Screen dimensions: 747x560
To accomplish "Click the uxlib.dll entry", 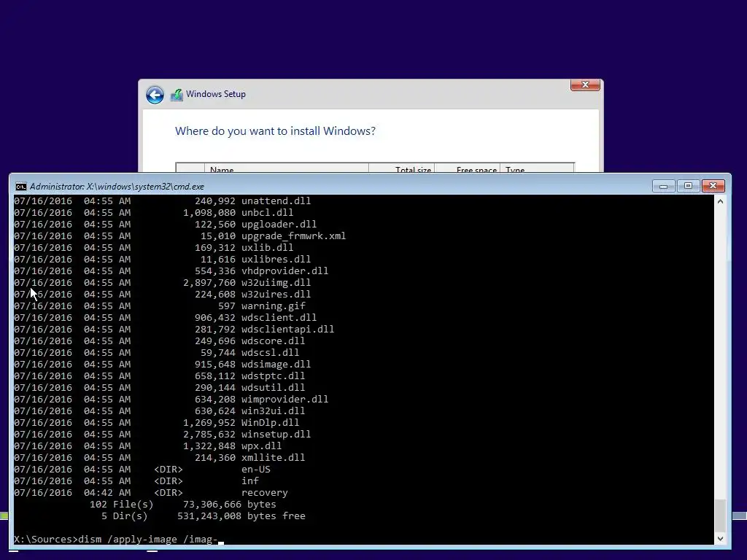I will click(267, 248).
